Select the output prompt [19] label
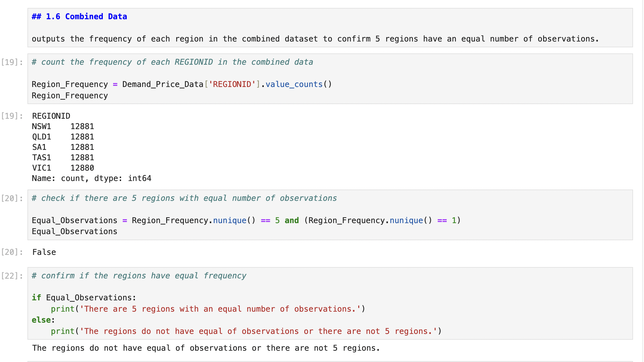The width and height of the screenshot is (644, 362). coord(12,116)
